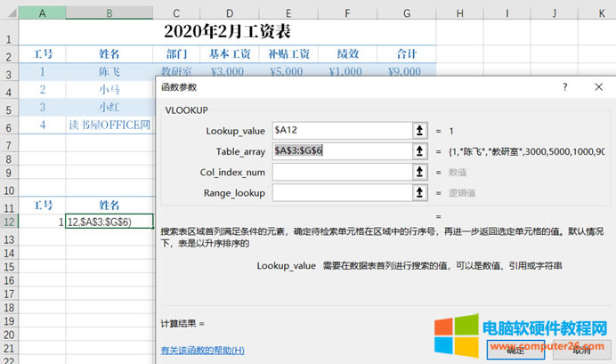Screen dimensions: 616x364
Task: Click the cell containing 小红
Action: pos(109,107)
